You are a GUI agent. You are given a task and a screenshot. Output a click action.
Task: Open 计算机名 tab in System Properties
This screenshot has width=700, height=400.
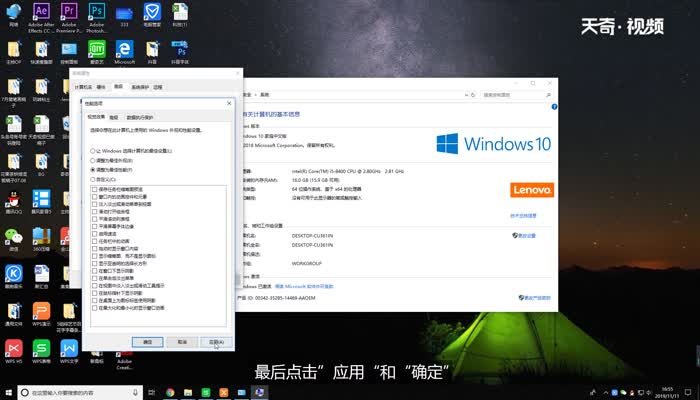point(83,87)
